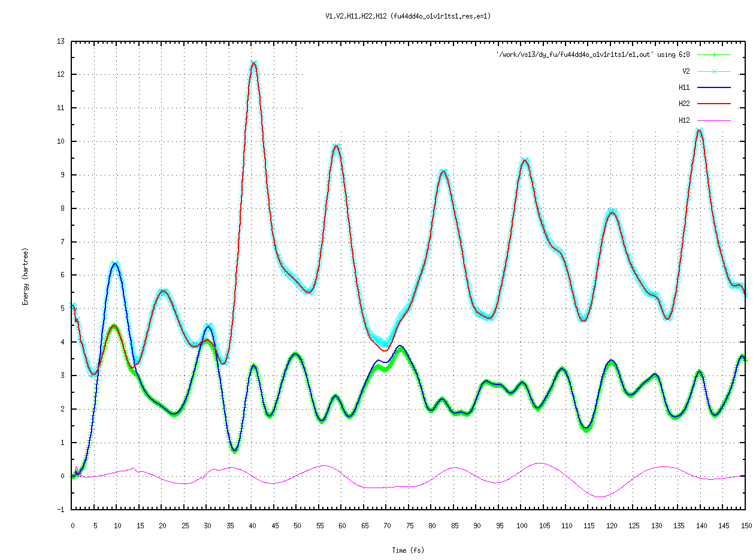Image resolution: width=756 pixels, height=560 pixels.
Task: Click the x-axis tick label '120'
Action: click(611, 525)
